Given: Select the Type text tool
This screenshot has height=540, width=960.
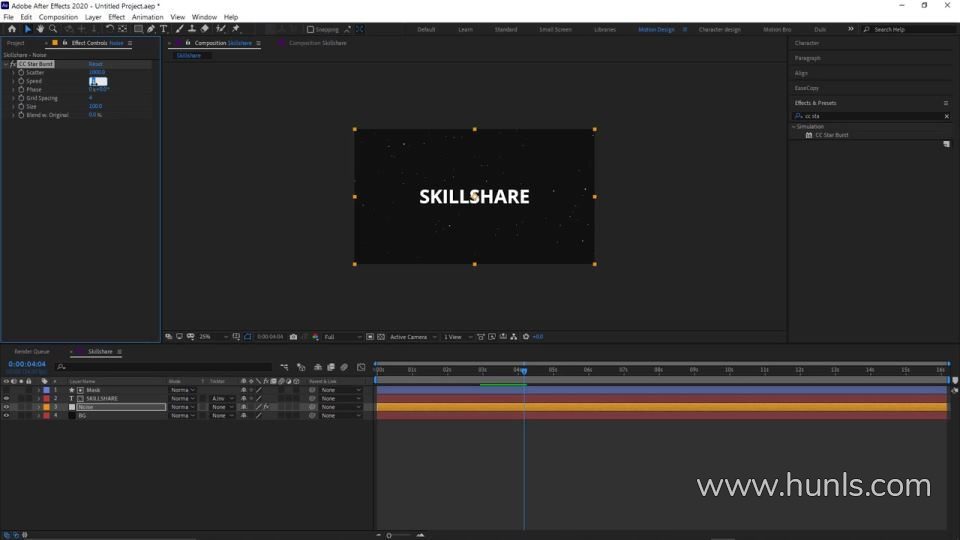Looking at the screenshot, I should point(163,29).
